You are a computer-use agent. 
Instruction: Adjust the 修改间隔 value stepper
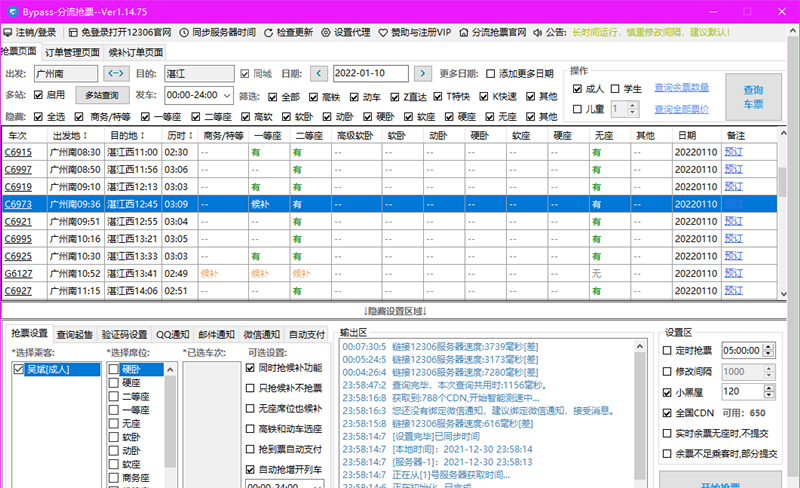pyautogui.click(x=768, y=372)
